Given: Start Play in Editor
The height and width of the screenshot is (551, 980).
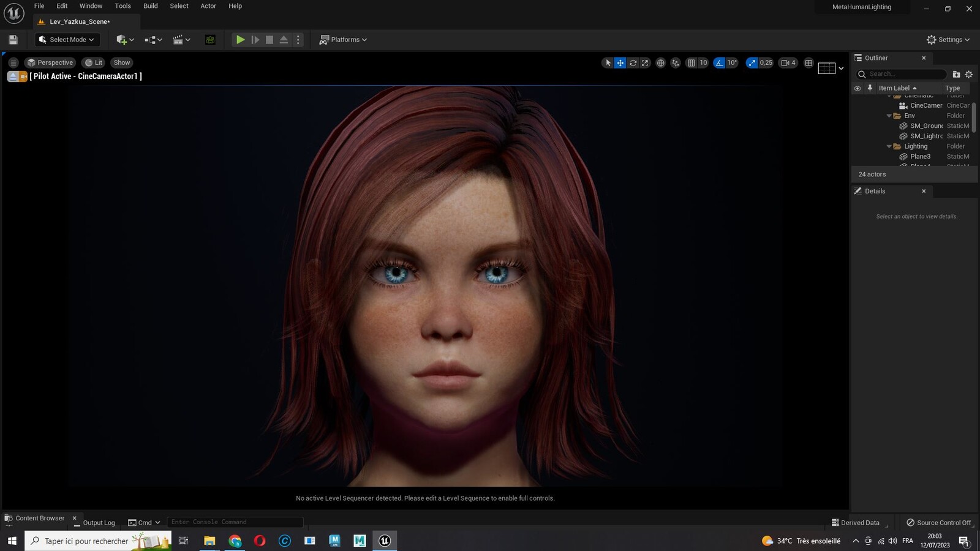Looking at the screenshot, I should (240, 40).
